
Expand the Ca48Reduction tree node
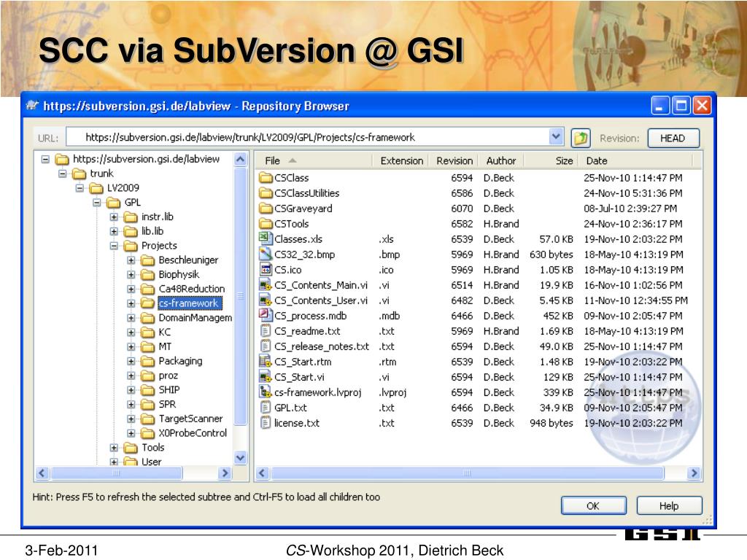point(131,289)
